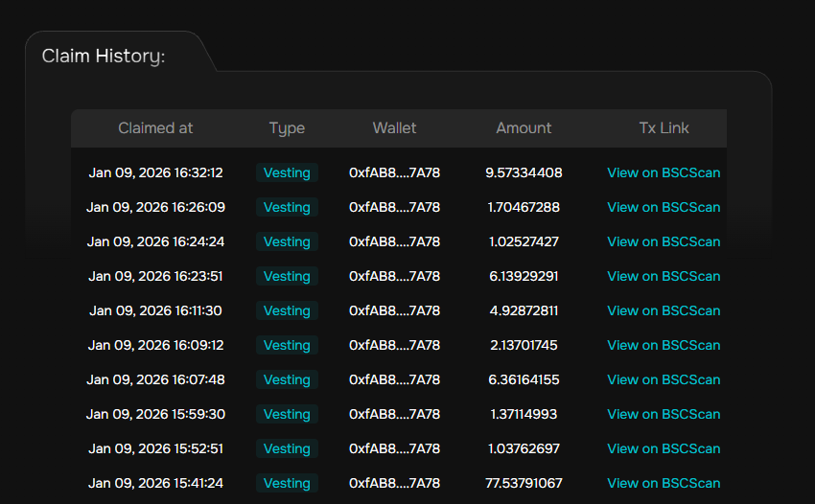The image size is (815, 504).
Task: Open BSCScan link for 4.92872811 claim
Action: tap(664, 311)
